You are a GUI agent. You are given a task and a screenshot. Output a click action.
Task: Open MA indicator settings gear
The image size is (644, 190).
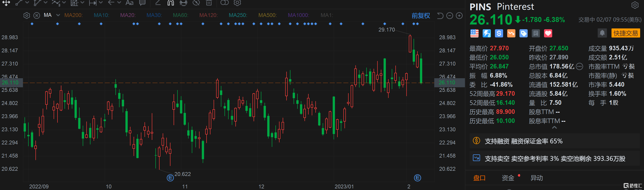click(27, 15)
